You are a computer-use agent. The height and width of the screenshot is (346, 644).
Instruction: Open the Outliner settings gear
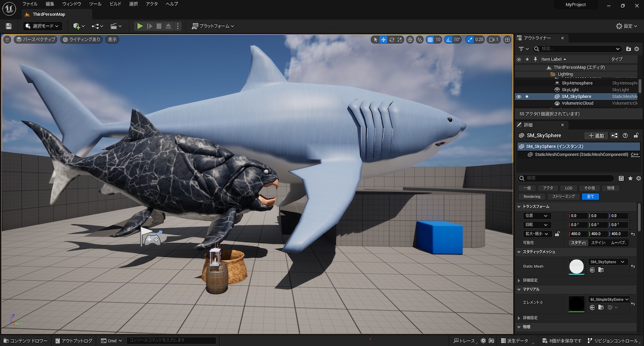click(638, 49)
